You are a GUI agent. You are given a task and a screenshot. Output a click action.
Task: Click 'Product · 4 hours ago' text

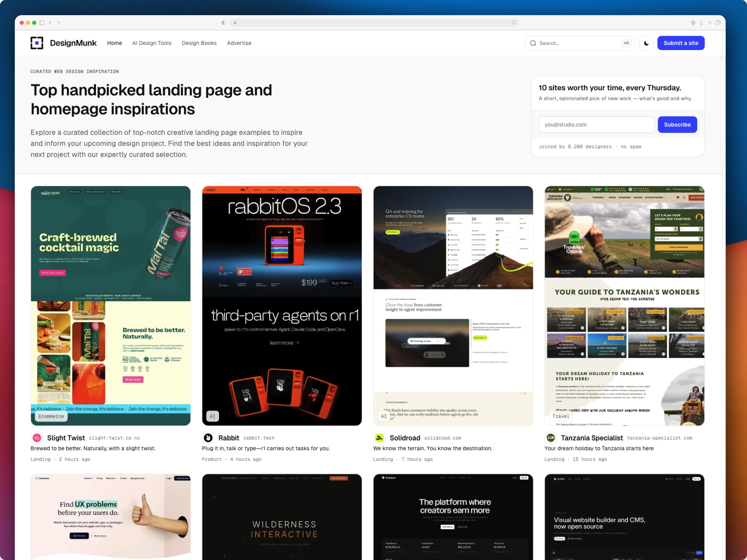[x=232, y=459]
